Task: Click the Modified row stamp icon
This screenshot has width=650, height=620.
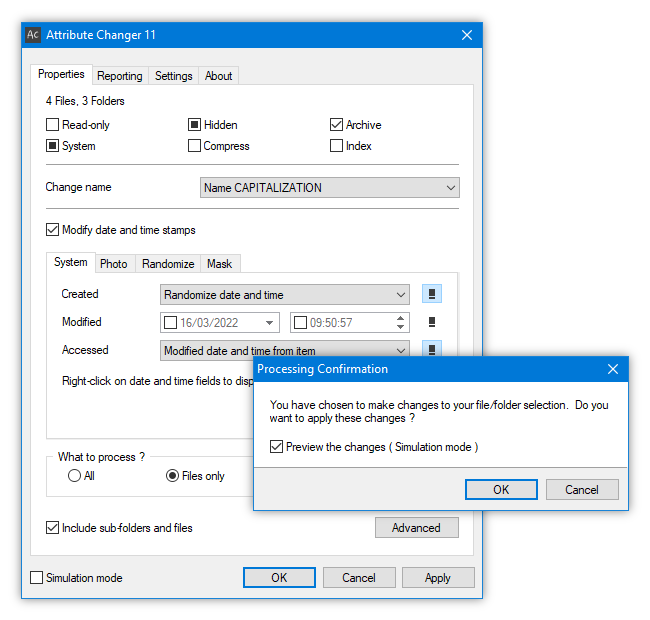Action: pos(432,322)
